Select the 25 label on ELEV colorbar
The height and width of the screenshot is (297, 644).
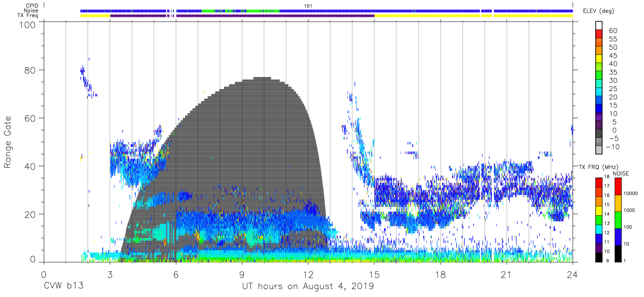point(613,89)
